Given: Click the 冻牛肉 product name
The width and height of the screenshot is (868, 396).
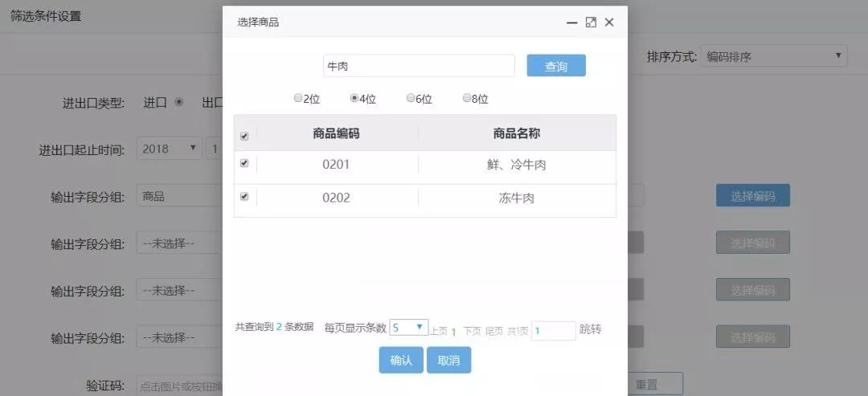Looking at the screenshot, I should [517, 198].
